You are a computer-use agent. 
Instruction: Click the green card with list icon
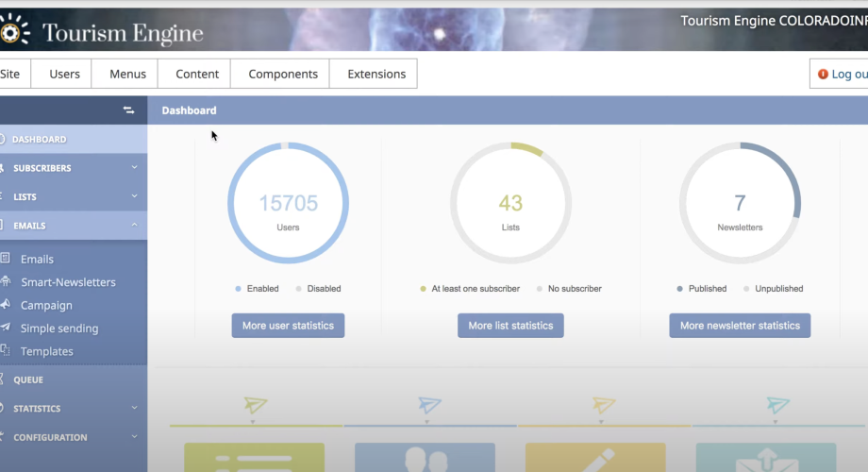pos(254,457)
